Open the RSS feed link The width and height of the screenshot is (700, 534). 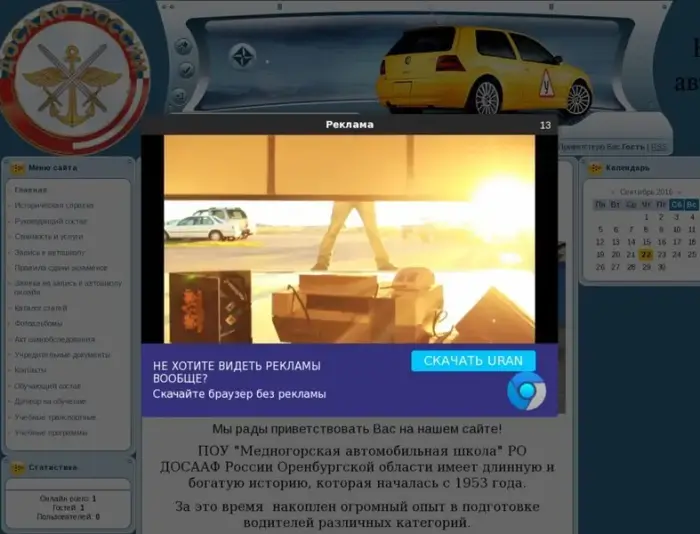658,147
